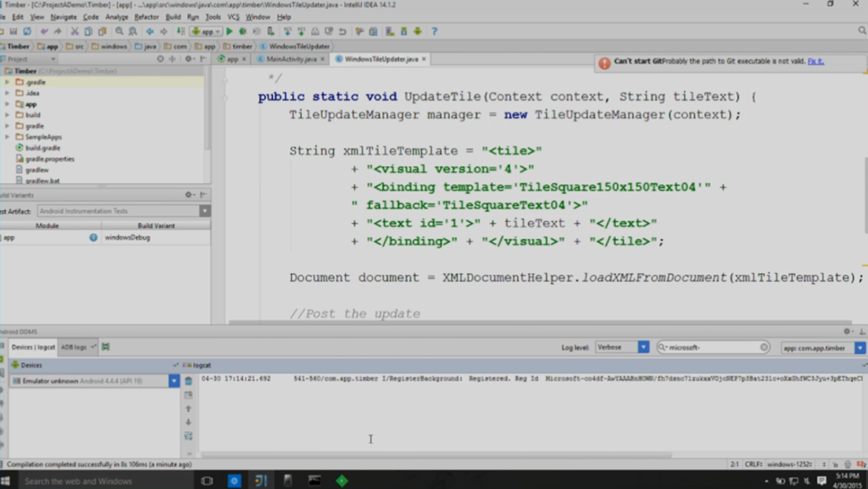
Task: Click the VCS Commit Changes icon
Action: (x=301, y=31)
